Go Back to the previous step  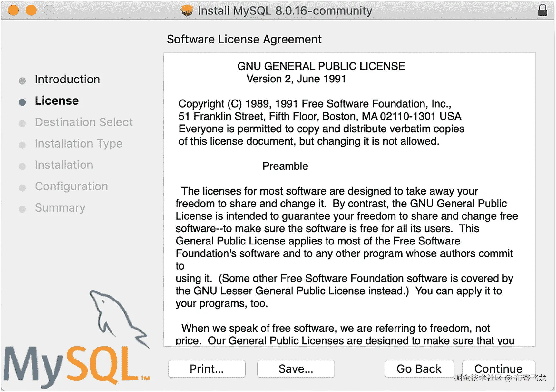(x=419, y=369)
